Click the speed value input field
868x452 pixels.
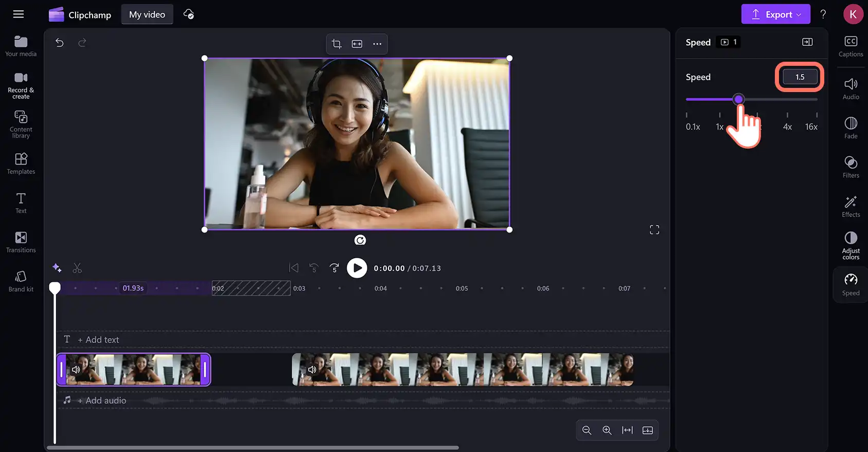pos(800,77)
